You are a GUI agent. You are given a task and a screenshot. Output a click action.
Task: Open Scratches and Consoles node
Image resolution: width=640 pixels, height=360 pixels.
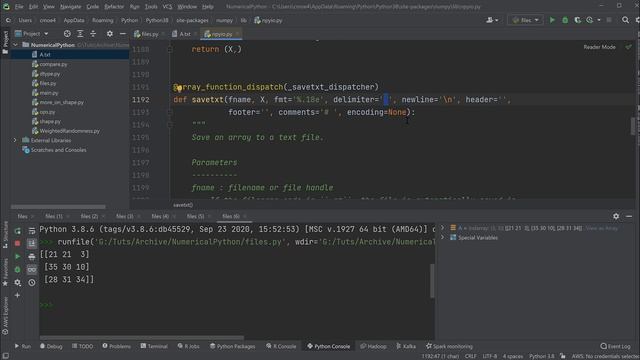click(x=58, y=150)
